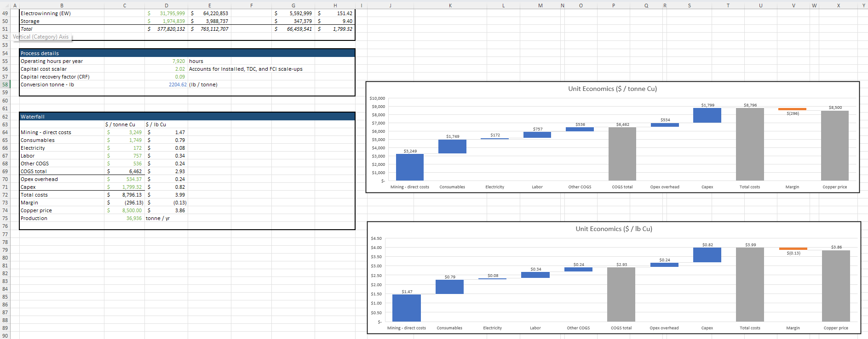The width and height of the screenshot is (868, 339).
Task: Click the 'Electricity' cell in row 66
Action: point(62,148)
